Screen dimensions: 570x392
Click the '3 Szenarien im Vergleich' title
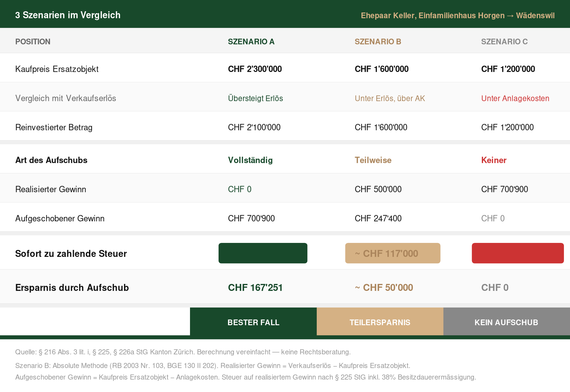click(x=68, y=15)
